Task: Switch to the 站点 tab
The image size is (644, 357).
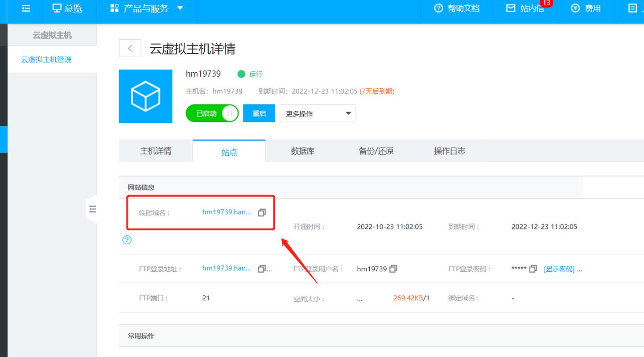Action: pyautogui.click(x=229, y=151)
